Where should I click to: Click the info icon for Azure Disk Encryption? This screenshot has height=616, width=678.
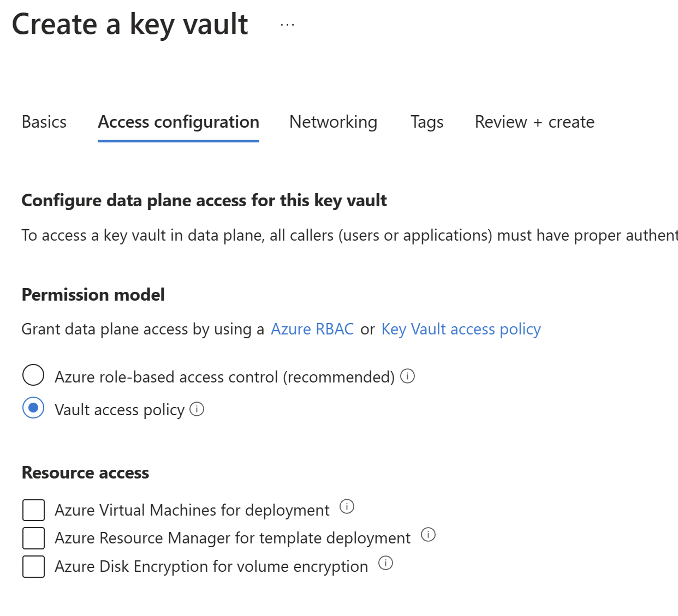point(385,563)
